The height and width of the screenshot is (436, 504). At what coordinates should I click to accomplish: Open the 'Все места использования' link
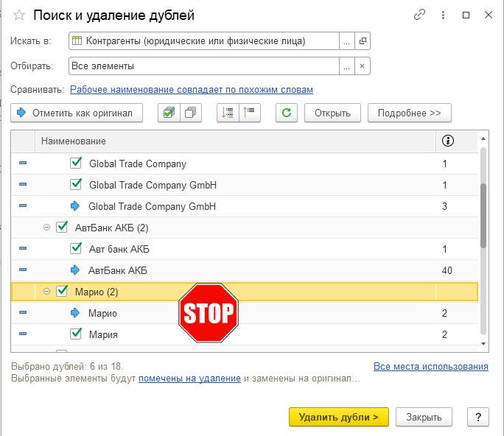point(430,366)
